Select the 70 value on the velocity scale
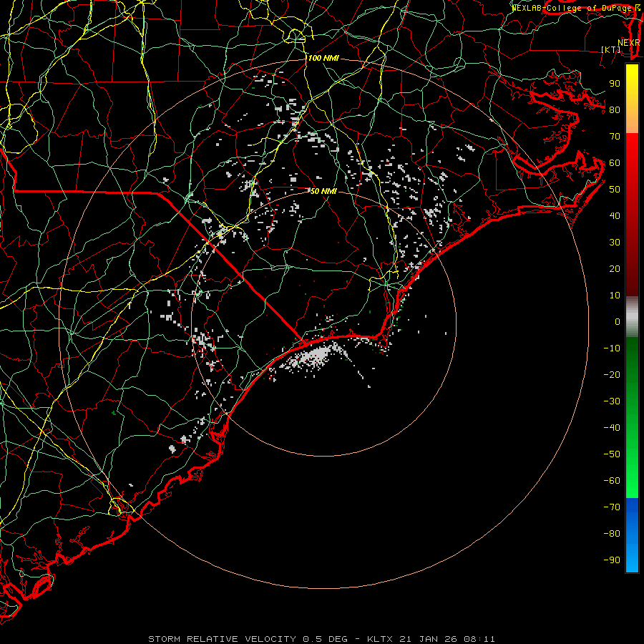Viewport: 644px width, 644px height. pos(615,137)
